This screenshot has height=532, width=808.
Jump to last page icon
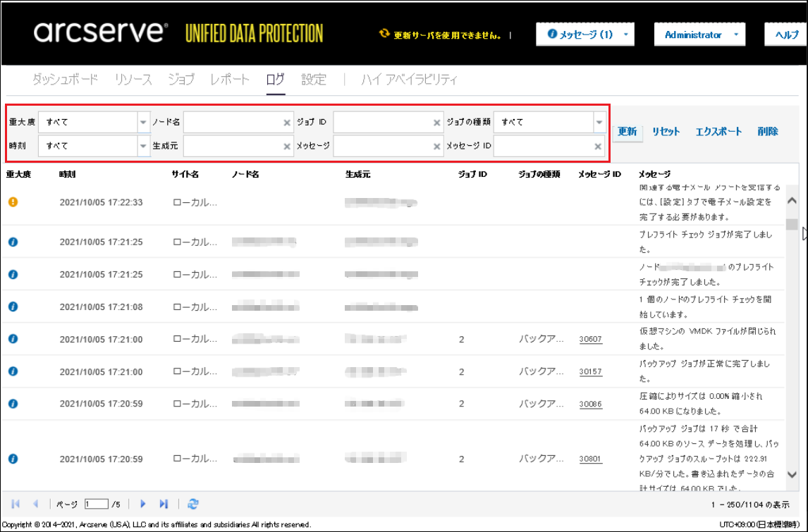click(164, 504)
